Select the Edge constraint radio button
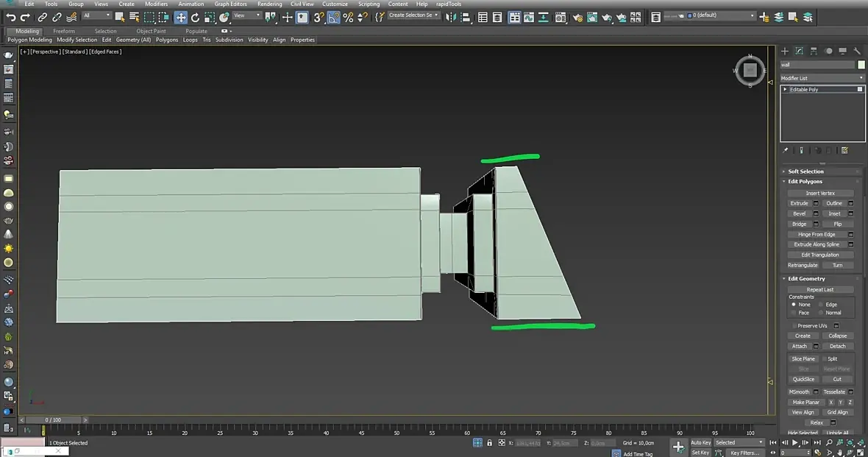Image resolution: width=868 pixels, height=457 pixels. point(821,305)
